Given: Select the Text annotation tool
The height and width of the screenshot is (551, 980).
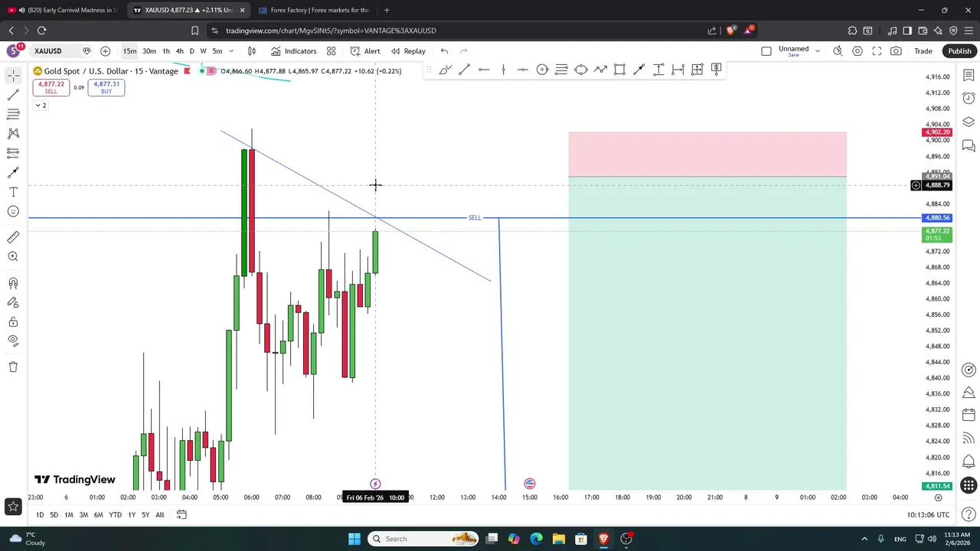Looking at the screenshot, I should click(13, 192).
